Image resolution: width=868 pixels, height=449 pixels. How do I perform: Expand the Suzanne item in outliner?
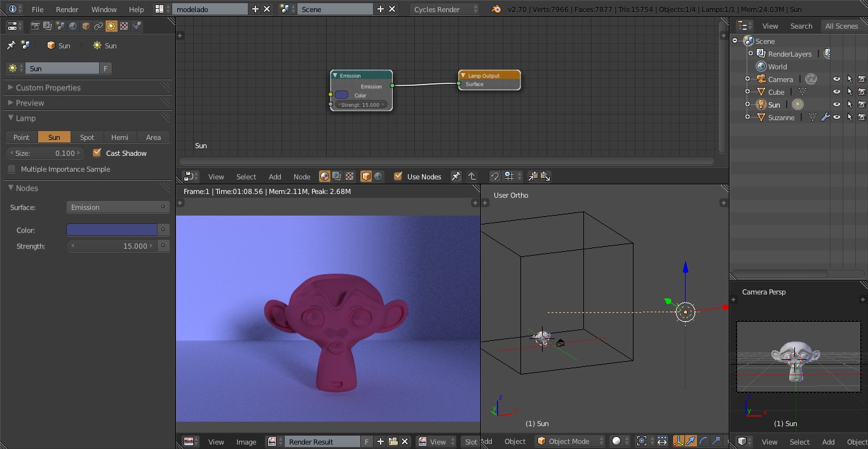pyautogui.click(x=748, y=117)
